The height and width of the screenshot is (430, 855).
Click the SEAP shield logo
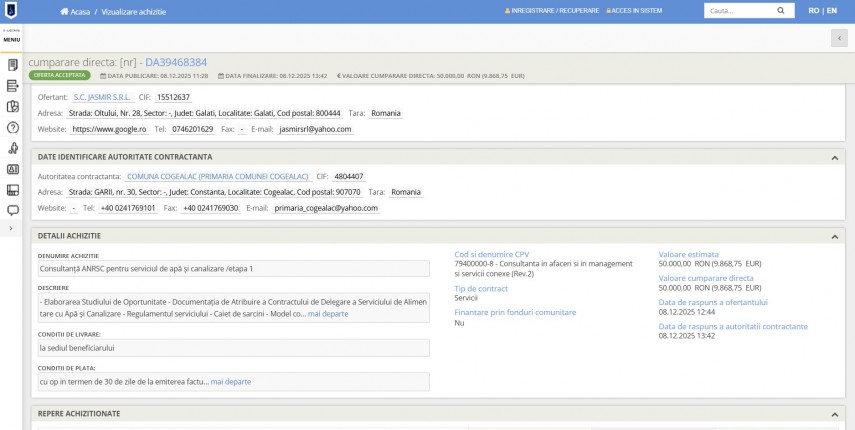pyautogui.click(x=11, y=11)
